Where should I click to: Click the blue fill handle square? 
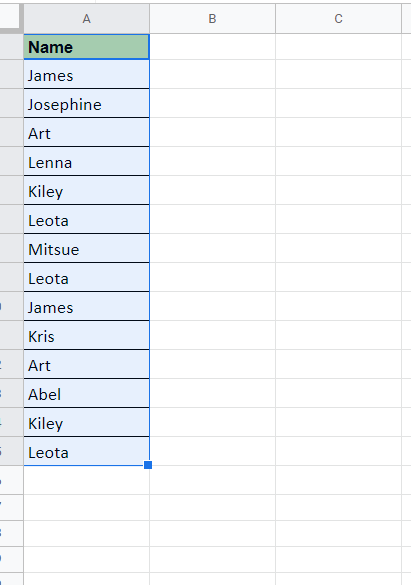tap(148, 465)
